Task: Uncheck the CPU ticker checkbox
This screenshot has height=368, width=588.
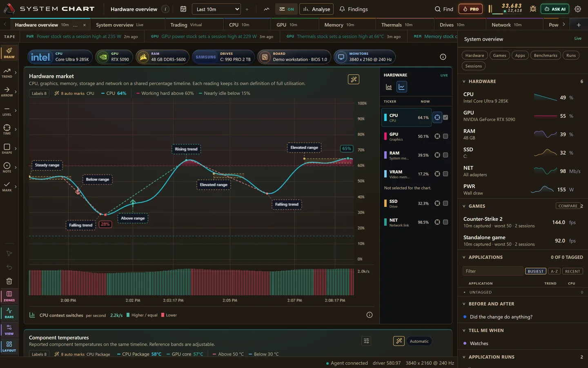Action: click(445, 117)
